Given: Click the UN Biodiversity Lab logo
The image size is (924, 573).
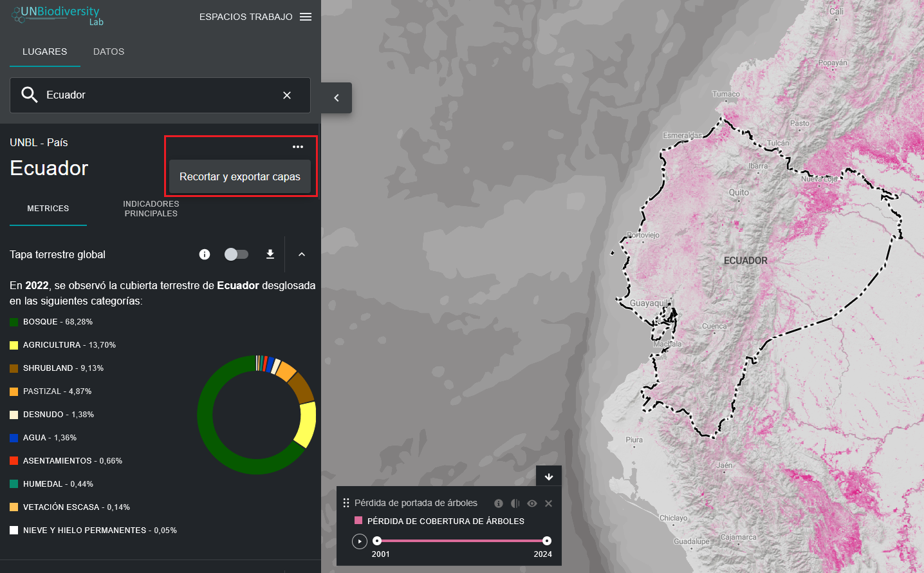Looking at the screenshot, I should [58, 15].
